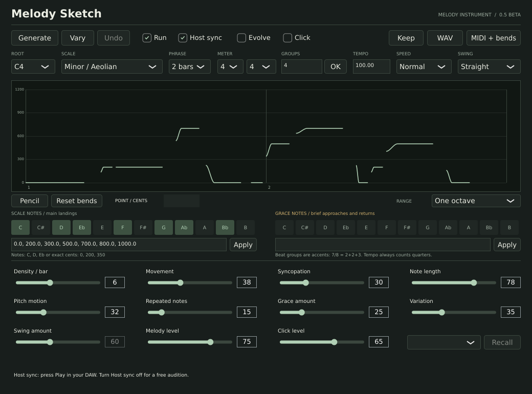Toggle scale note F
Viewport: 532px width, 394px height.
[x=123, y=227]
